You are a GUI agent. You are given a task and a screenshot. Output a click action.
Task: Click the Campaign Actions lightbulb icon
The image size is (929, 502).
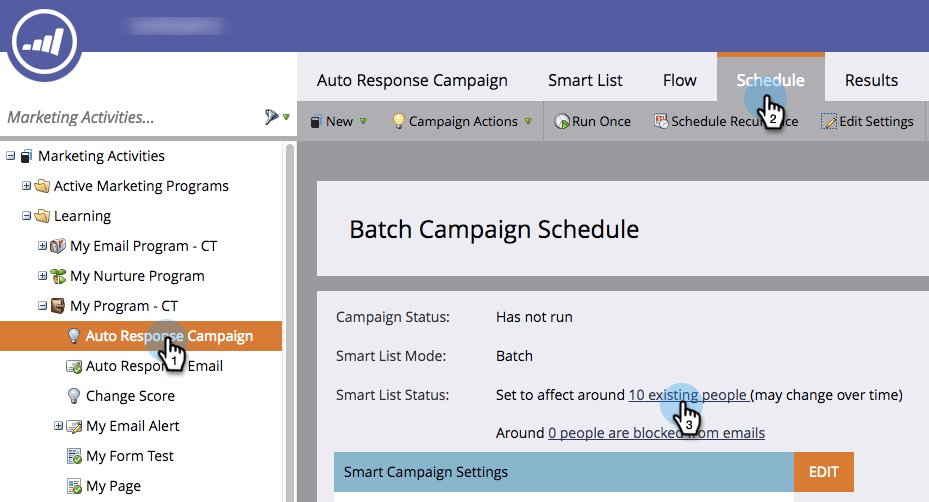coord(399,121)
